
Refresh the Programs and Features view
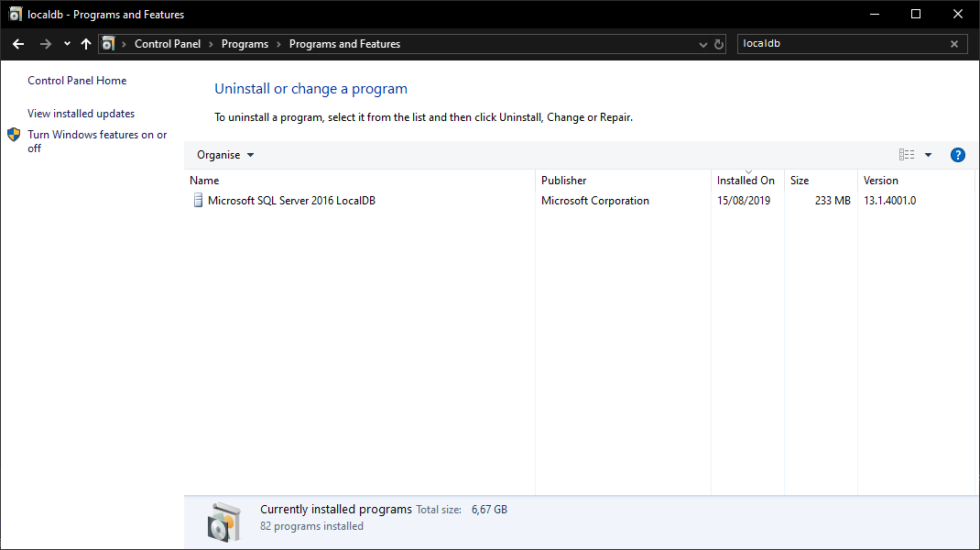point(719,44)
